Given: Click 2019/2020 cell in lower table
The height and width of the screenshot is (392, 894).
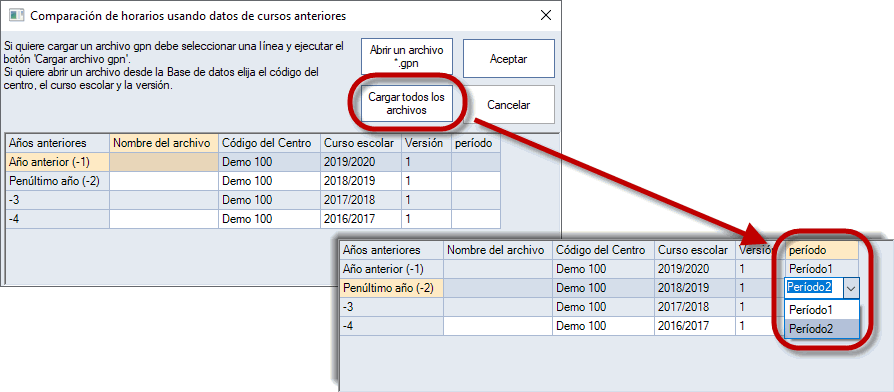Looking at the screenshot, I should click(694, 269).
